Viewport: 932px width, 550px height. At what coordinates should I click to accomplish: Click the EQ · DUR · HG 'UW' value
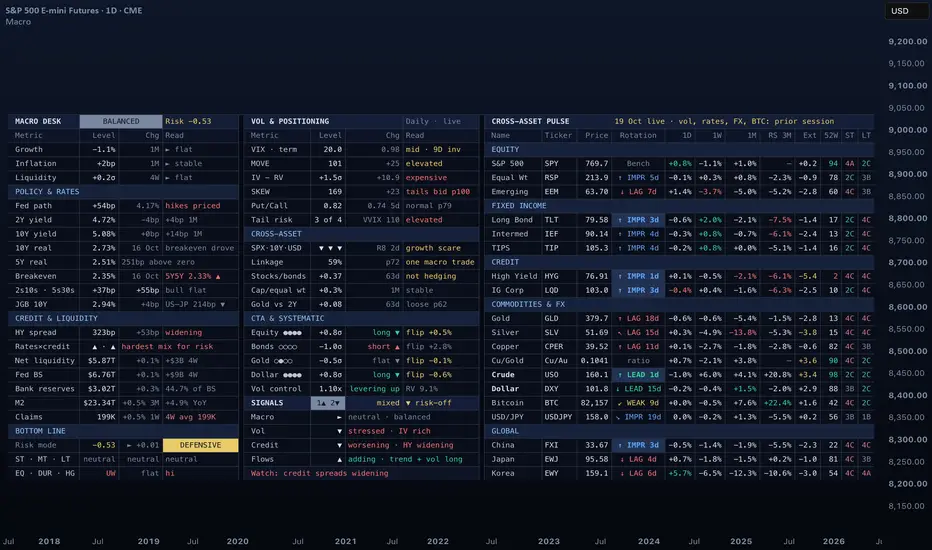coord(111,473)
